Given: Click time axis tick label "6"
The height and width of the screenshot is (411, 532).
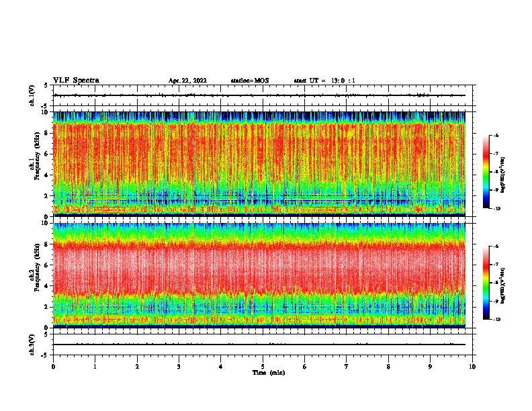Looking at the screenshot, I should point(305,367).
